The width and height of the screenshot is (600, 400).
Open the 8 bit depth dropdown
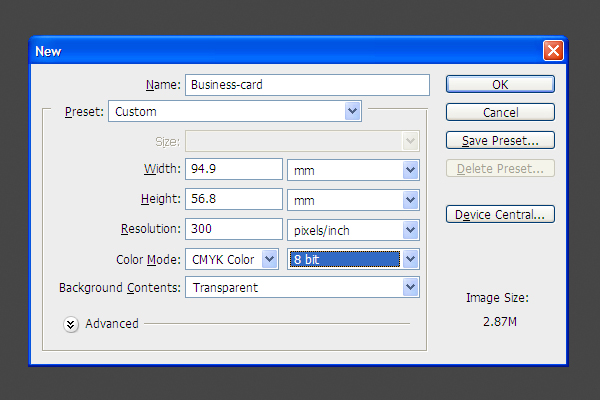(x=353, y=259)
